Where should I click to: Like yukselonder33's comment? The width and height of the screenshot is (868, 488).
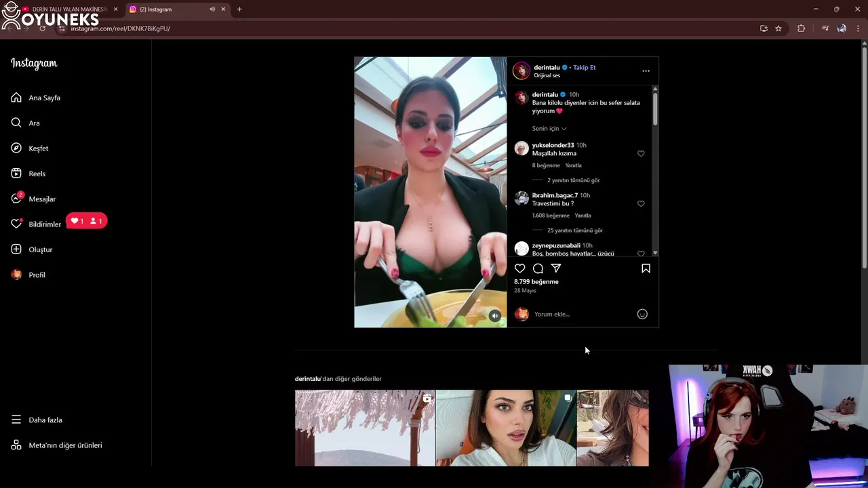pos(641,154)
